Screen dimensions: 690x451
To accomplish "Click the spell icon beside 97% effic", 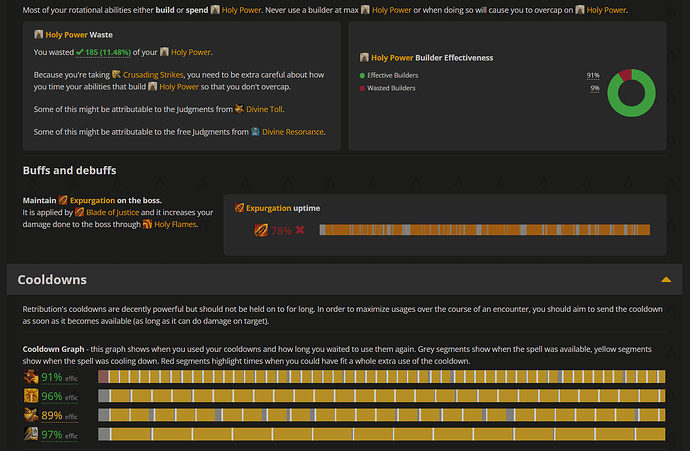I will click(32, 434).
